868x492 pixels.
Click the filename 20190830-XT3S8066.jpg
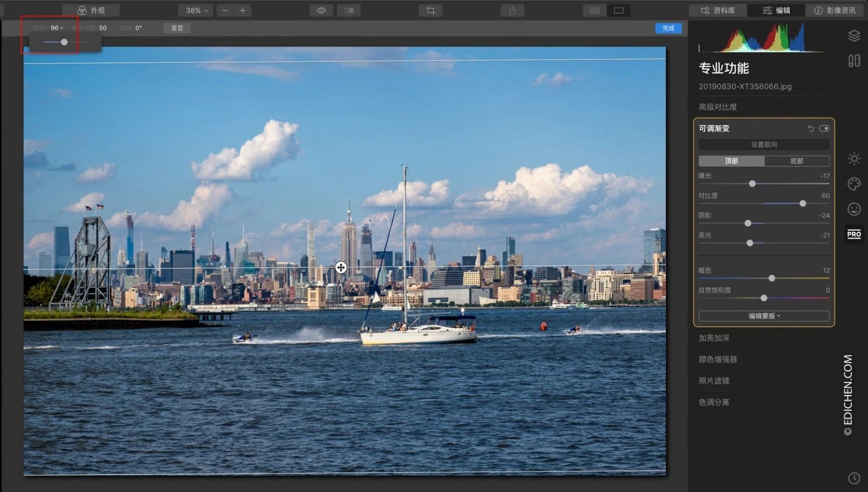point(745,87)
